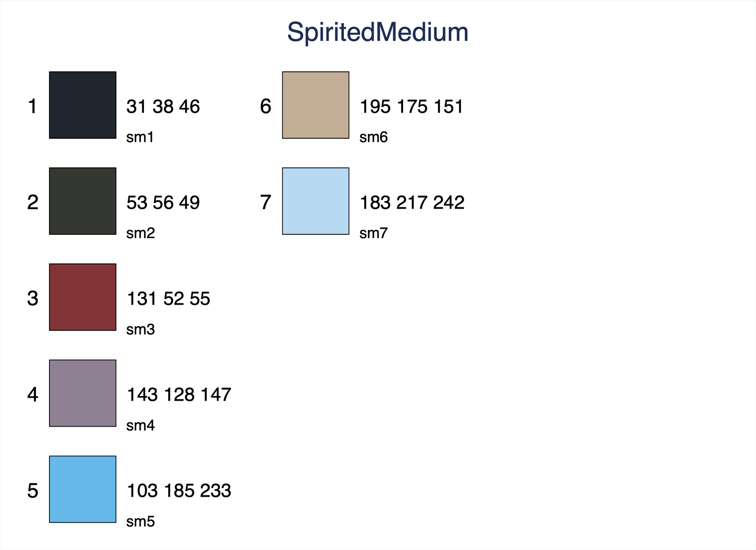The image size is (756, 550).
Task: Click the RGB value 103 185 233
Action: [x=179, y=491]
